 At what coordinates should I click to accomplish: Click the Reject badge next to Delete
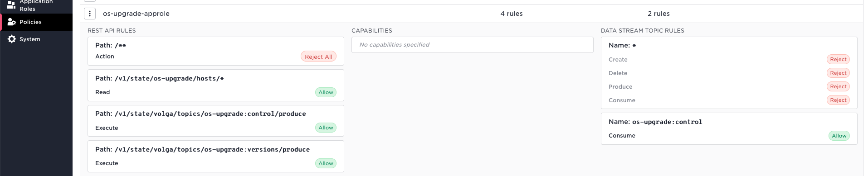coord(838,73)
